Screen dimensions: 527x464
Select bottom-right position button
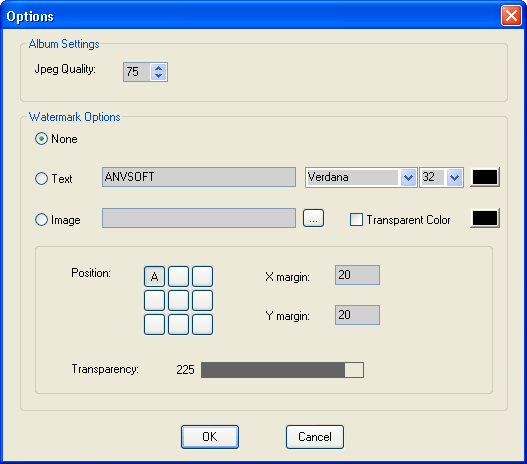202,325
